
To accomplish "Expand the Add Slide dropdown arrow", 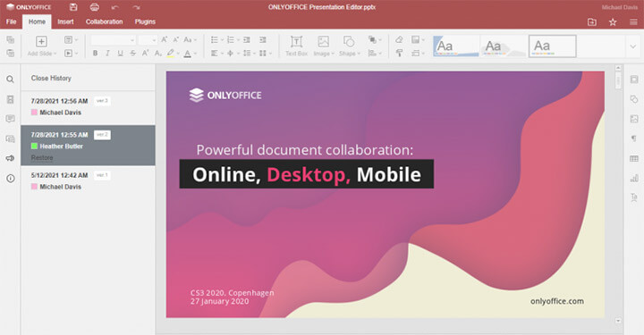I will click(55, 54).
